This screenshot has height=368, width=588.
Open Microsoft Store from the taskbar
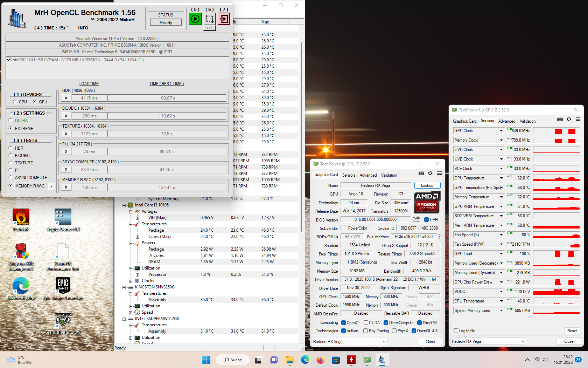coord(336,360)
